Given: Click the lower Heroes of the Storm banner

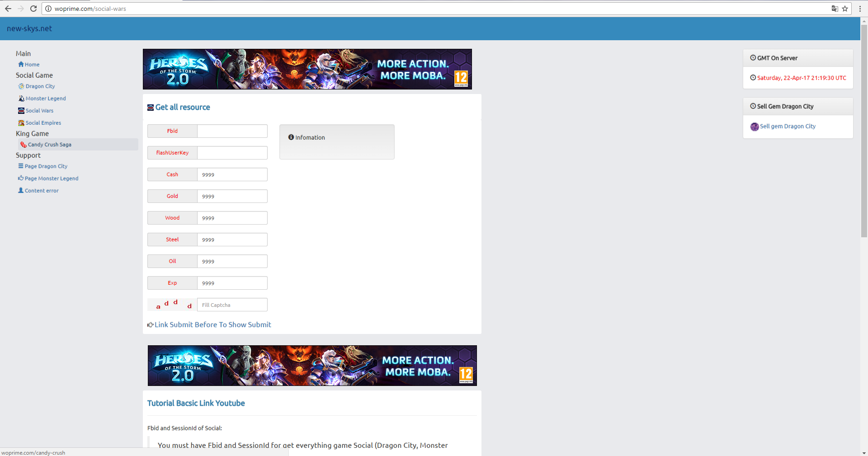Looking at the screenshot, I should [312, 366].
